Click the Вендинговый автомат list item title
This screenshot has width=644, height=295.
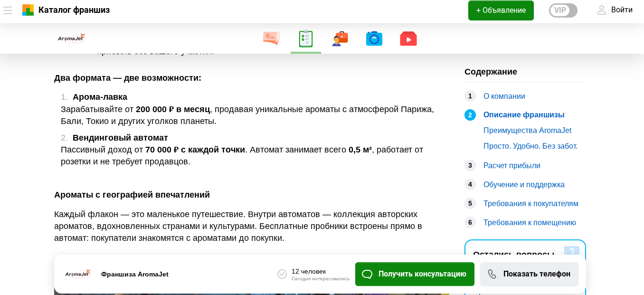(x=120, y=138)
